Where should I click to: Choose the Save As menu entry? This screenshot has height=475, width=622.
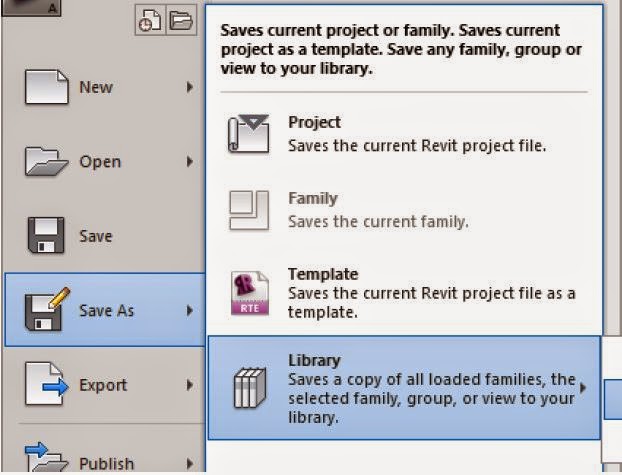[105, 310]
